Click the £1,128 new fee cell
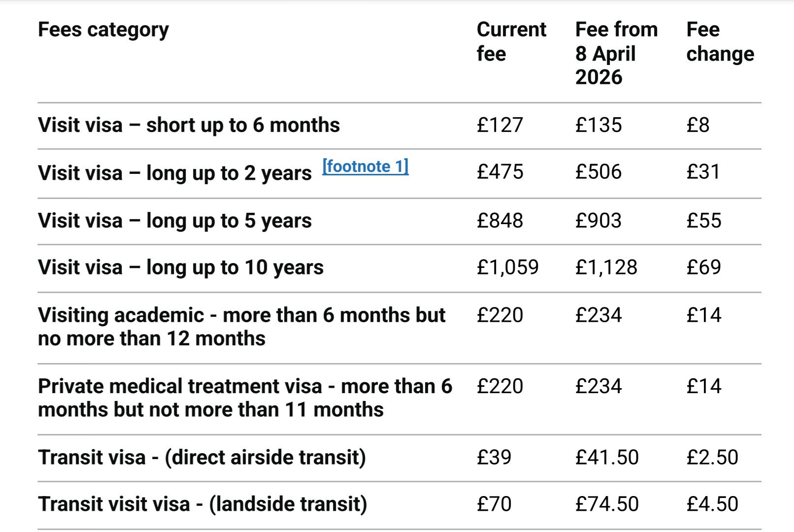 coord(606,267)
